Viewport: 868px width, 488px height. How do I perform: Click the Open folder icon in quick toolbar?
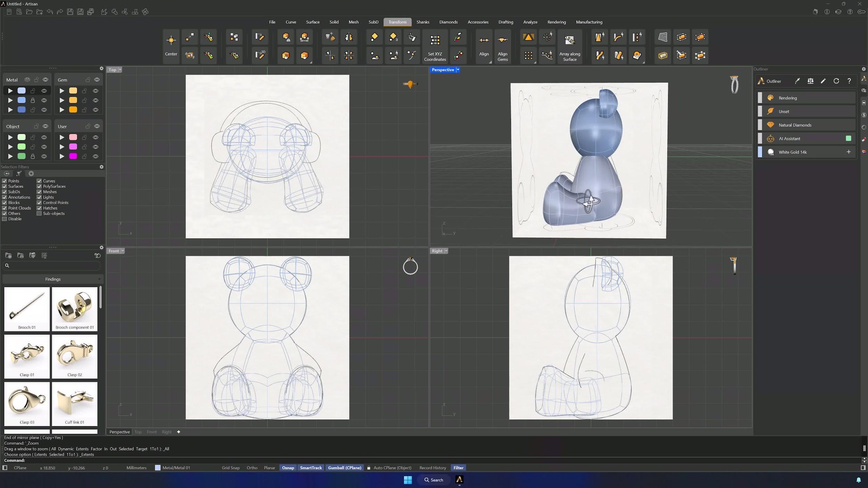(29, 12)
